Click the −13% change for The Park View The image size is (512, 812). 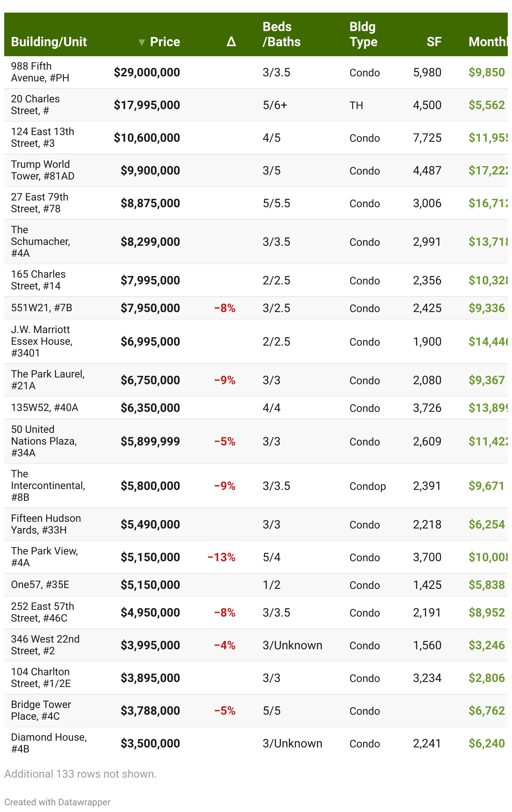click(x=221, y=557)
